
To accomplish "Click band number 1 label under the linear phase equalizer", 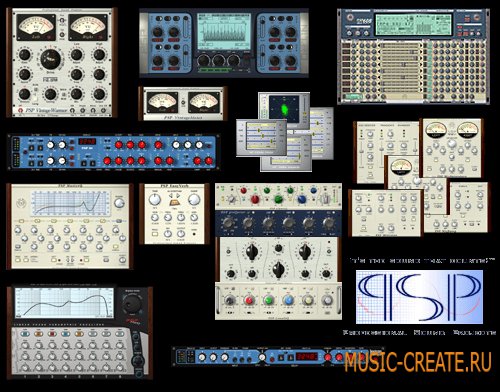I will pos(25,377).
